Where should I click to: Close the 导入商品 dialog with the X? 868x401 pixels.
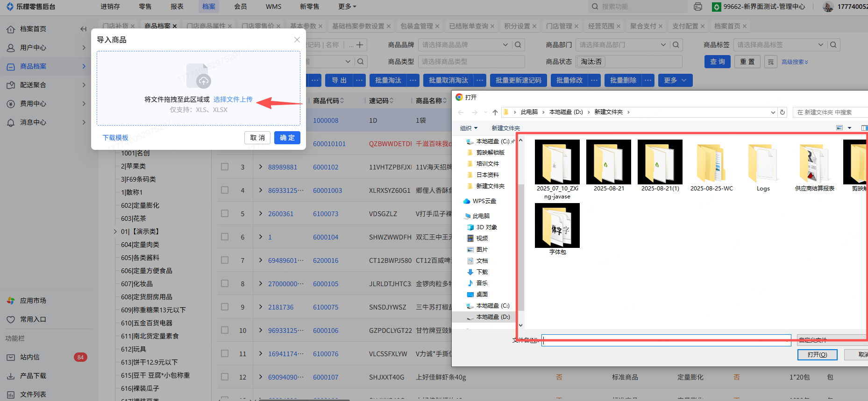coord(297,40)
